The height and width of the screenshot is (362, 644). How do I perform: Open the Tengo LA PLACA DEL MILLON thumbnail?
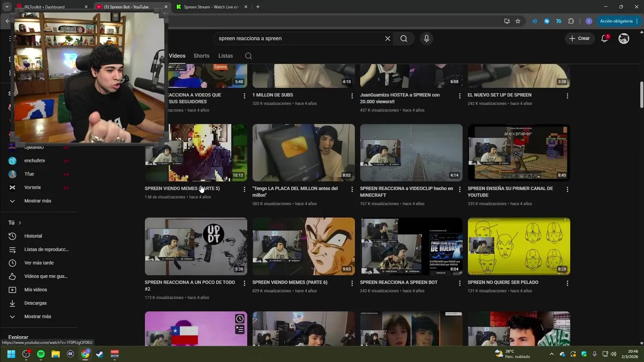tap(303, 153)
